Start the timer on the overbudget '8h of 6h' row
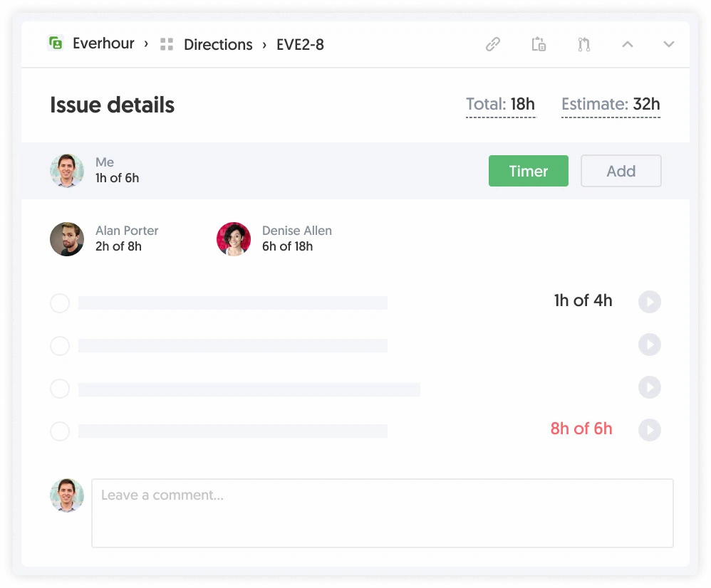The image size is (711, 588). pyautogui.click(x=649, y=430)
